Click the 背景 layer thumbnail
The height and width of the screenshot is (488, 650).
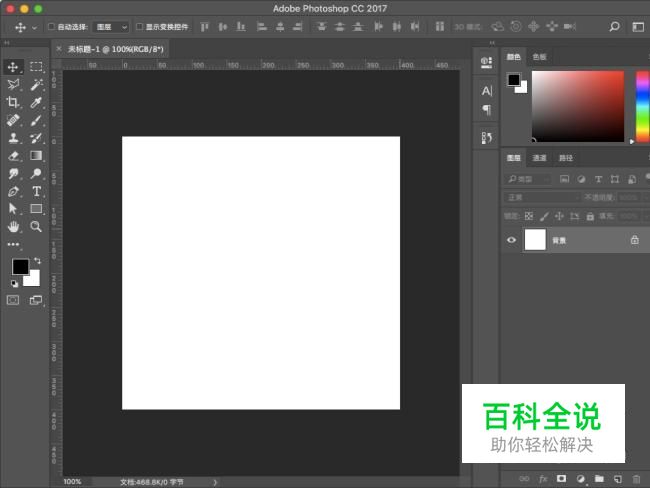pyautogui.click(x=535, y=240)
